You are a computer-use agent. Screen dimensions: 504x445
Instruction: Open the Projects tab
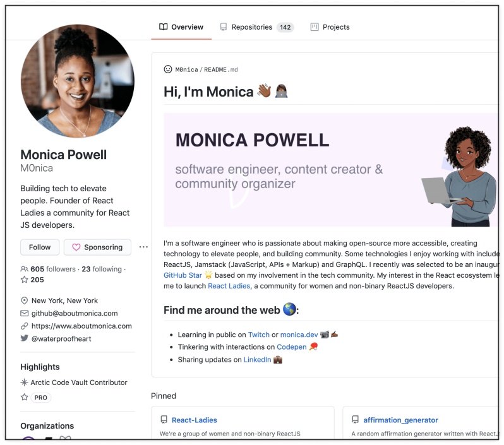pos(330,27)
